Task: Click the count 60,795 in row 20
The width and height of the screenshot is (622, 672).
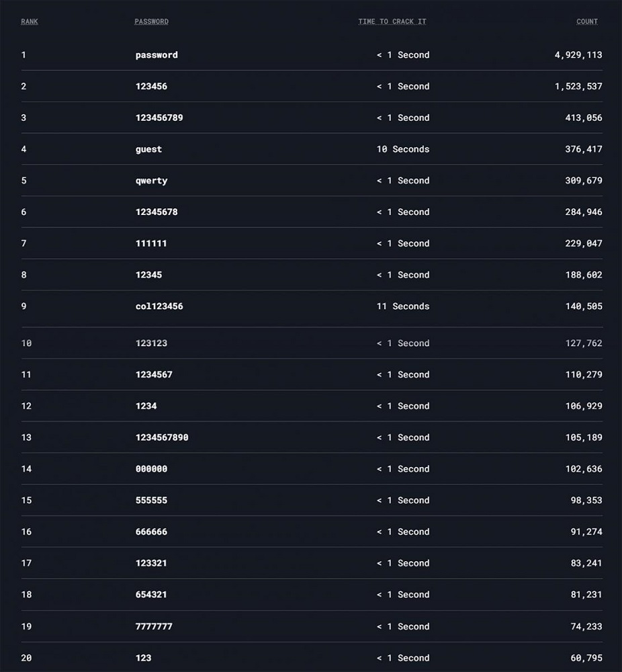Action: click(x=586, y=658)
